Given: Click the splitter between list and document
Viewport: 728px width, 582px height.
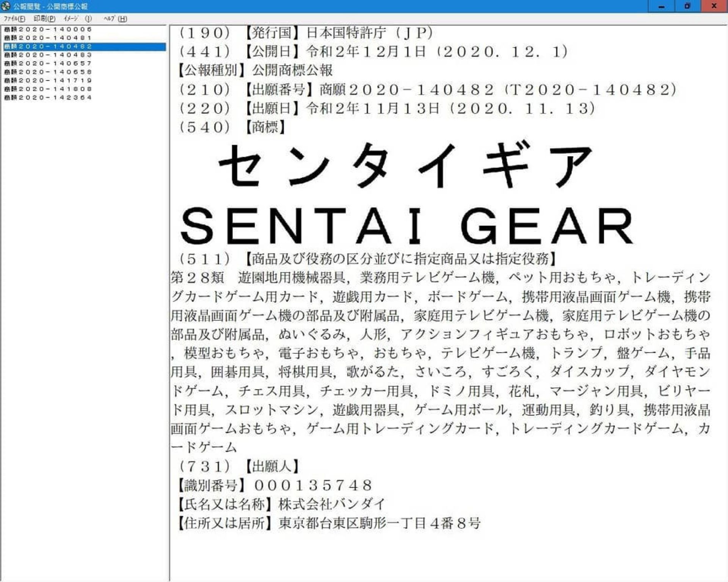Looking at the screenshot, I should point(169,303).
